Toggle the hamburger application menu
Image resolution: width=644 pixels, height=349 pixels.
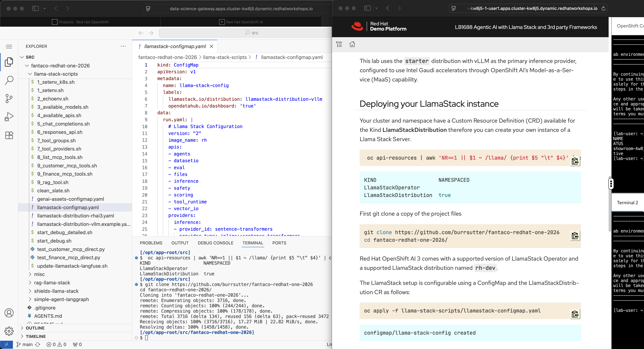coord(9,46)
